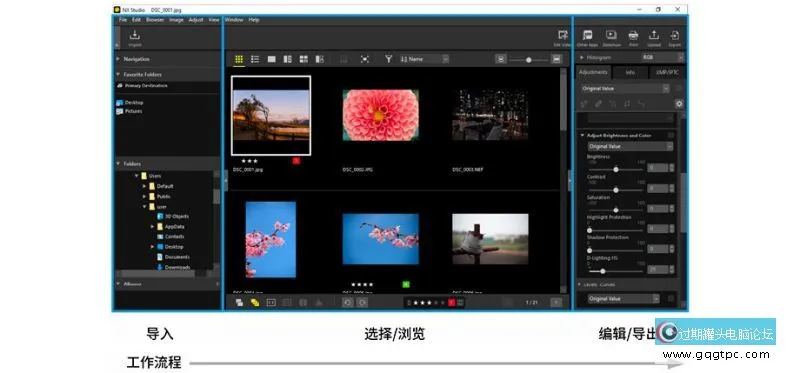Screen dimensions: 800x373
Task: Select the DSC_0002.JPG pink dahlia thumbnail
Action: click(381, 115)
